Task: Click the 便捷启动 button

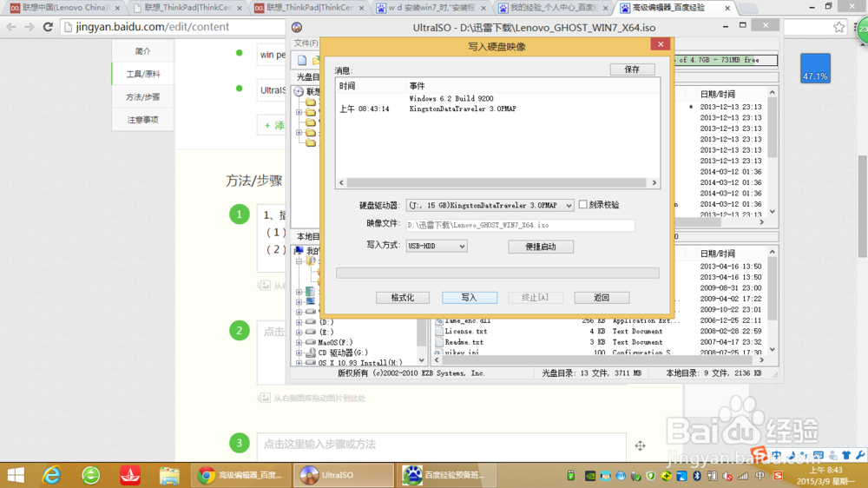Action: (x=541, y=247)
